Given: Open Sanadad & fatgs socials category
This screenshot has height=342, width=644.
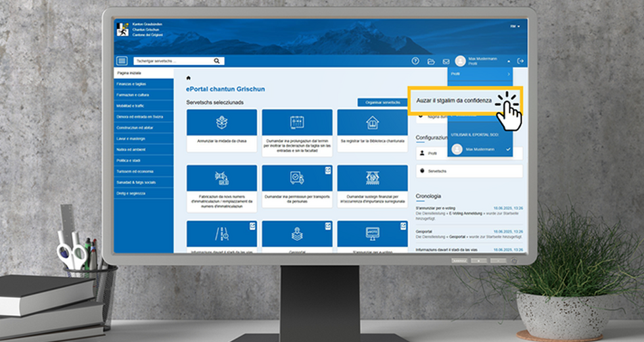Looking at the screenshot, I should click(143, 182).
